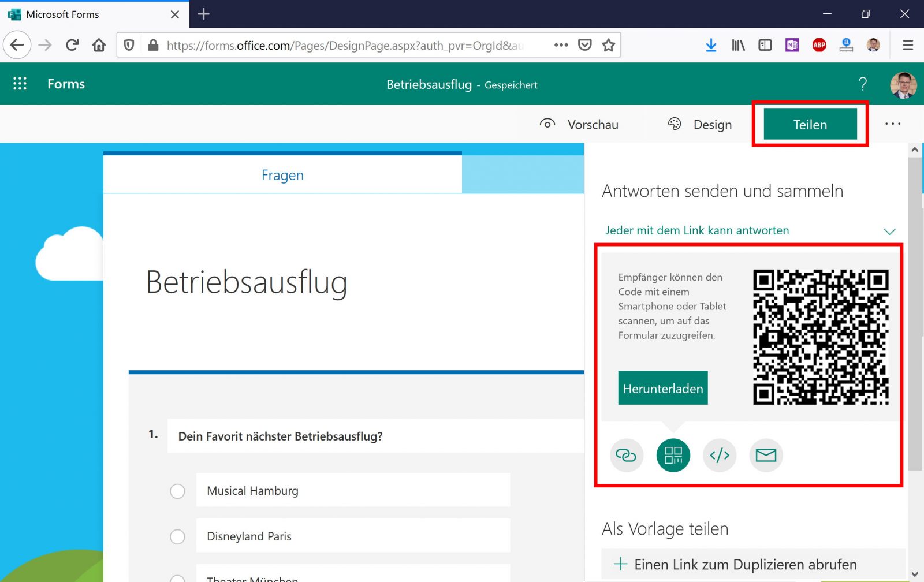Switch to the Fragen tab
The height and width of the screenshot is (582, 924).
coord(282,175)
